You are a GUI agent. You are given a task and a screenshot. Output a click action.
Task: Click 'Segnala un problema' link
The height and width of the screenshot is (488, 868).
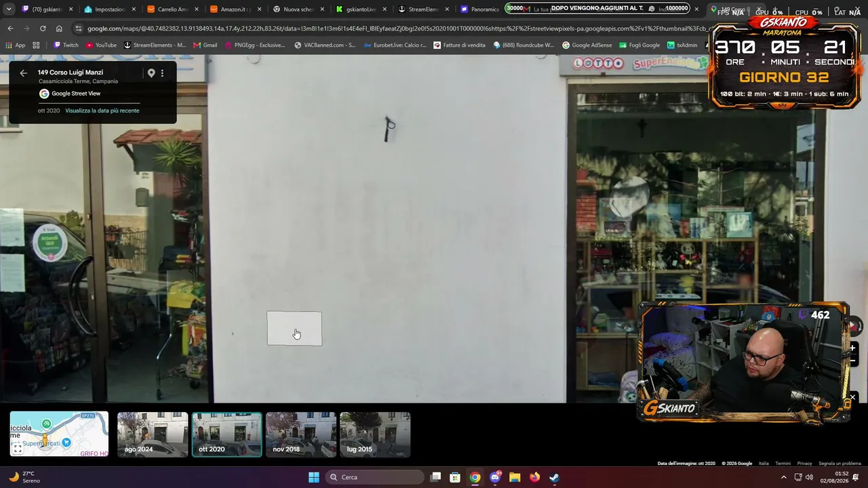click(840, 464)
